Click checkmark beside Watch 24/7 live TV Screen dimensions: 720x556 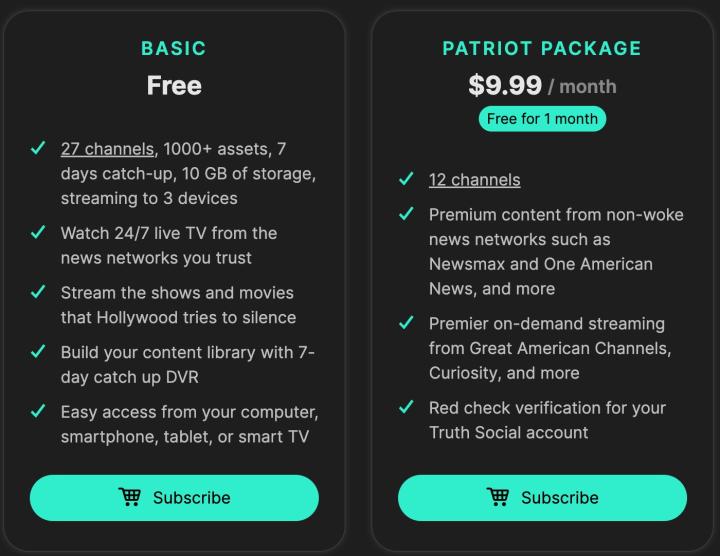click(38, 232)
